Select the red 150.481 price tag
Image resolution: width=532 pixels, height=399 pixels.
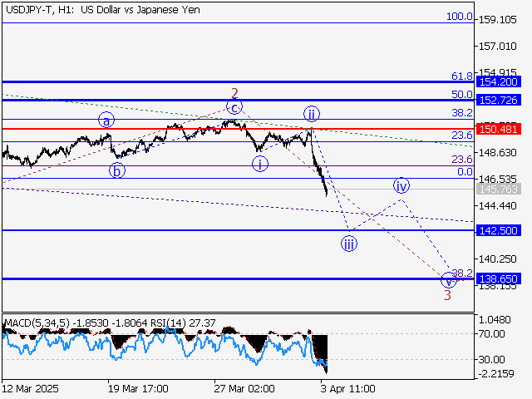pos(499,129)
